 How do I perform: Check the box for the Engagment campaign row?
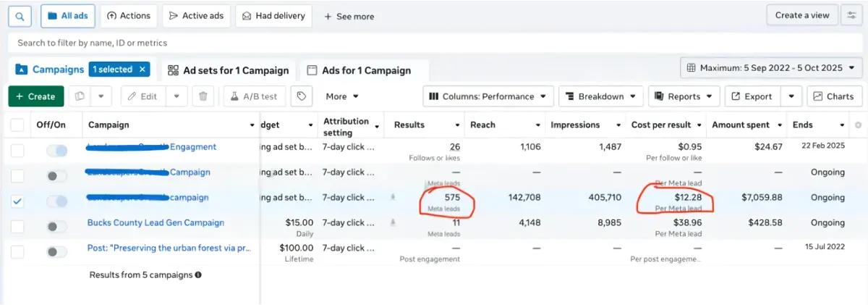point(17,151)
